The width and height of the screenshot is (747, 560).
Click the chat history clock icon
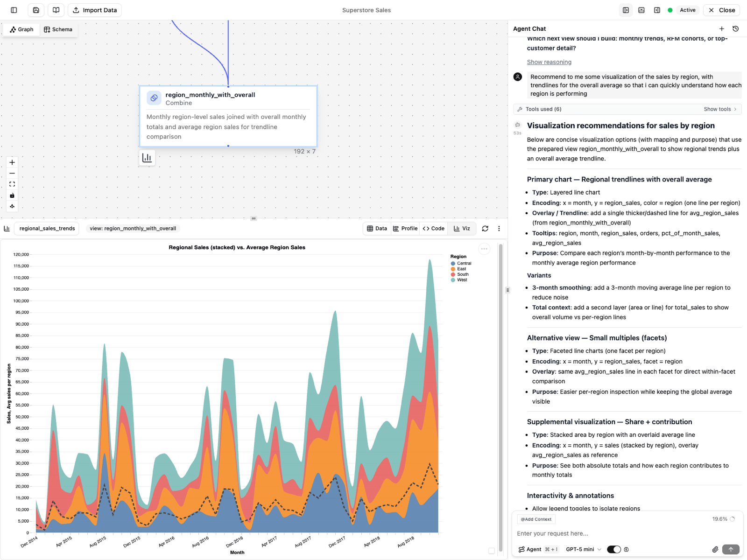point(735,29)
